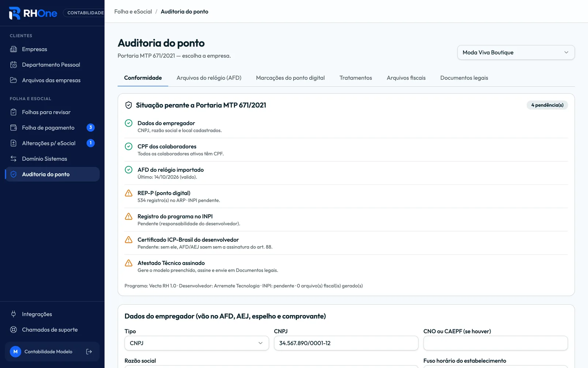The height and width of the screenshot is (368, 588).
Task: Click the shield icon beside Situação perante a Portaria
Action: (x=129, y=105)
